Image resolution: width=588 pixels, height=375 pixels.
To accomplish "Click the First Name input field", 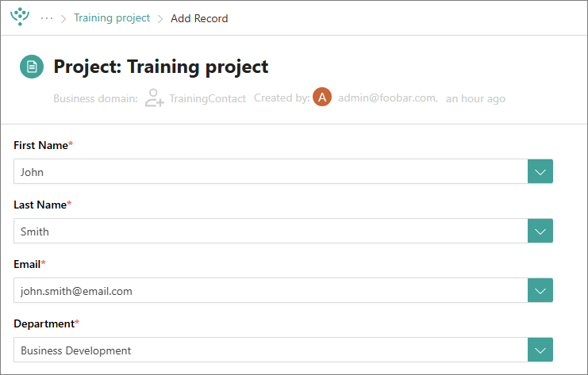I will tap(271, 171).
